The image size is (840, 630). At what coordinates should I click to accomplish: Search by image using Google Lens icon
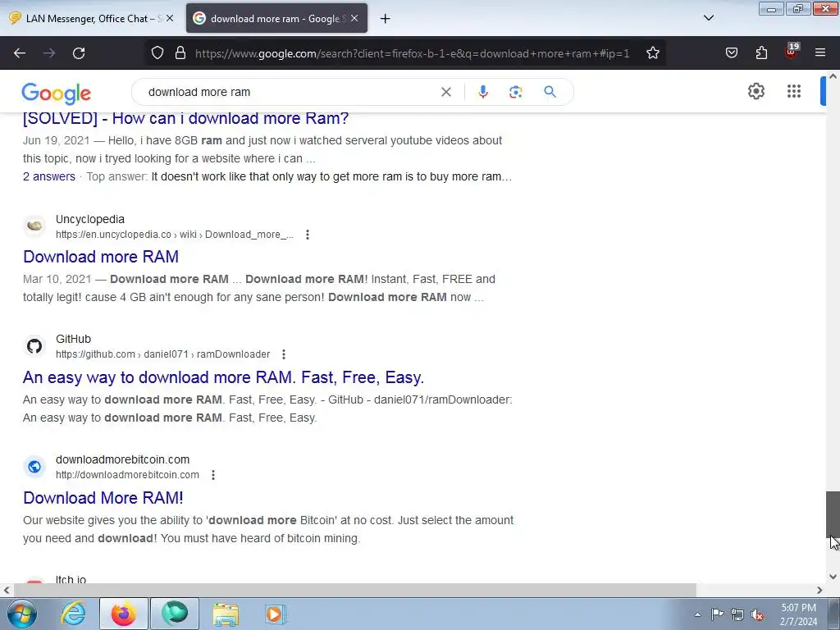point(515,92)
